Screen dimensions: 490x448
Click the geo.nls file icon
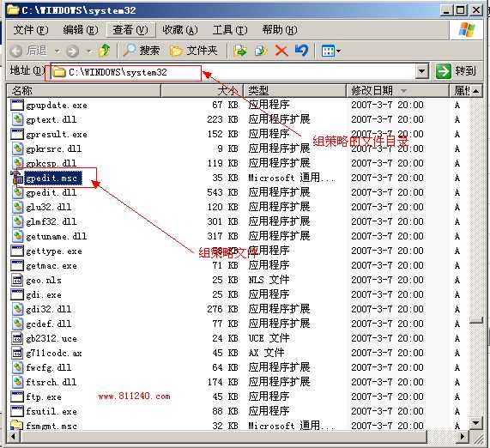tap(17, 280)
